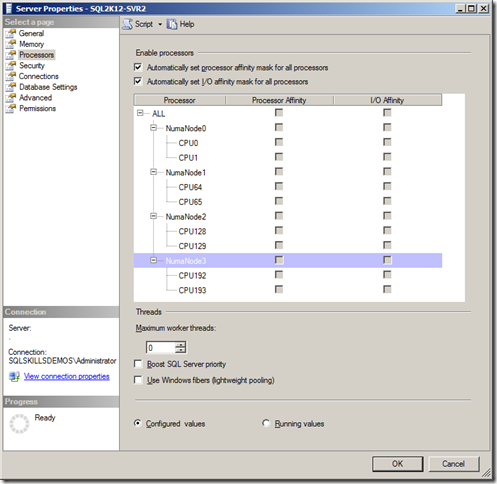This screenshot has height=484, width=497.
Task: Toggle automatic processor affinity mask checkbox
Action: 138,67
